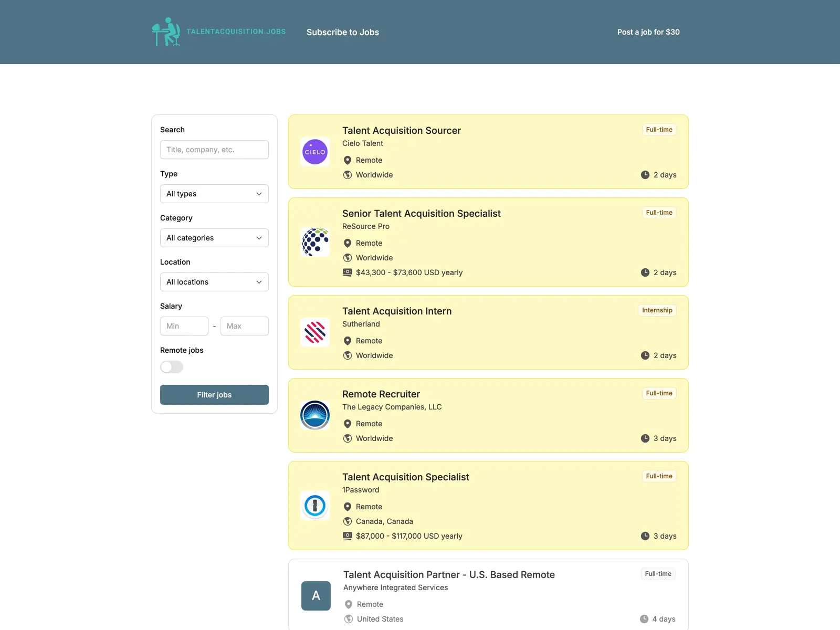This screenshot has height=630, width=840.
Task: Toggle the Remote jobs switch
Action: 172,367
